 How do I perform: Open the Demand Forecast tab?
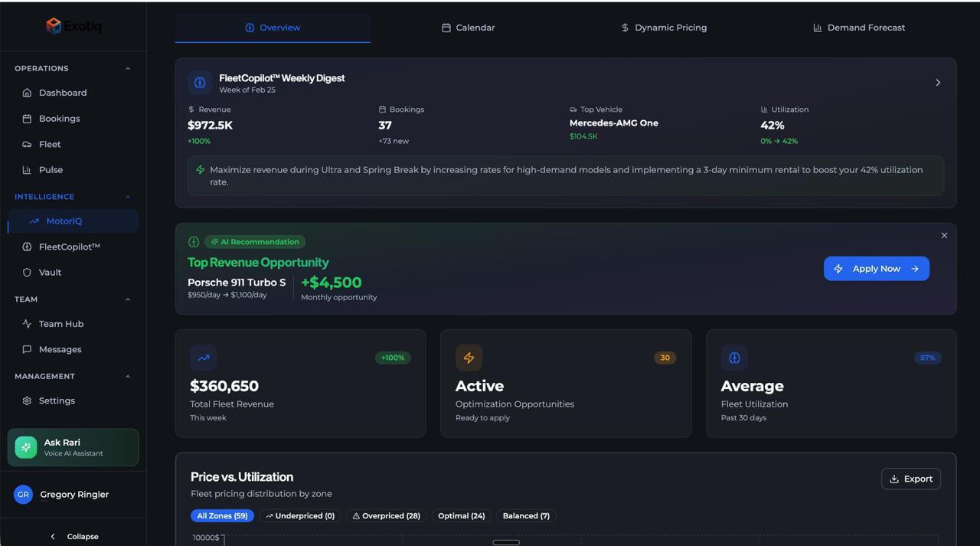pos(857,27)
